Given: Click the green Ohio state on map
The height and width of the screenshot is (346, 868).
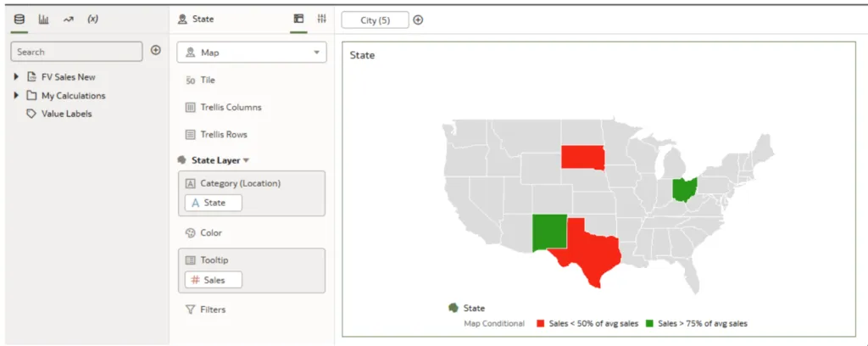Looking at the screenshot, I should (x=684, y=188).
